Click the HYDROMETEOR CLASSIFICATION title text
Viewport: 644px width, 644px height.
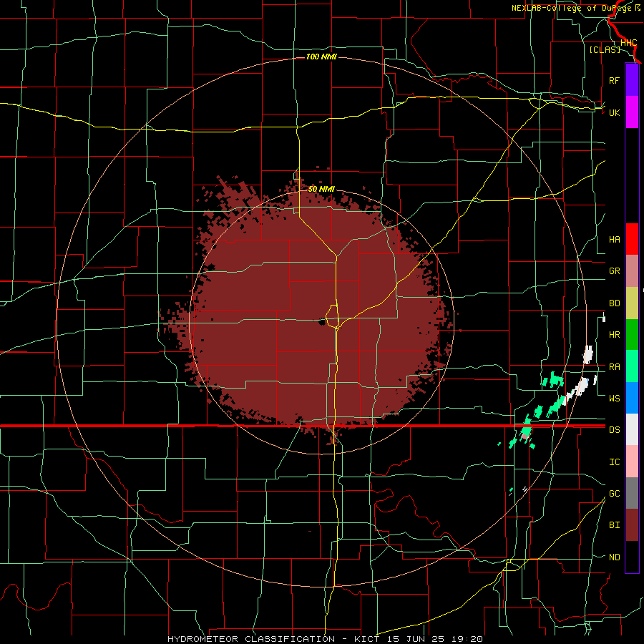[251, 639]
